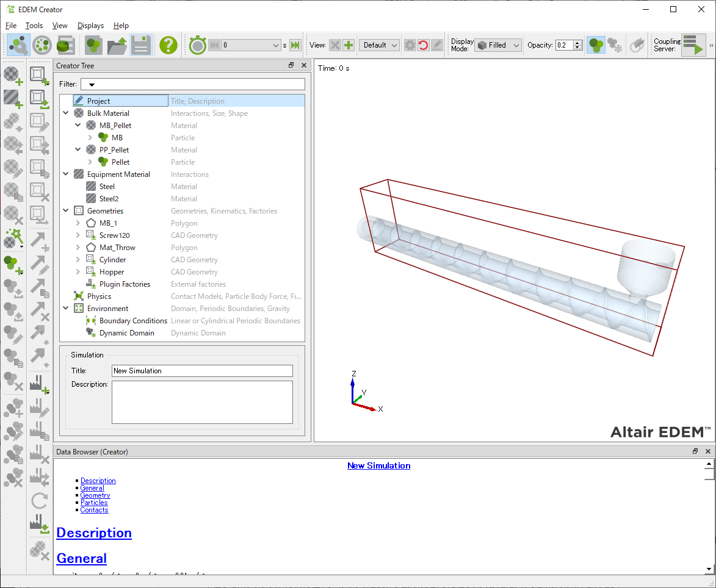Open the Creator Tree filter dropdown
The width and height of the screenshot is (716, 588).
tap(92, 84)
